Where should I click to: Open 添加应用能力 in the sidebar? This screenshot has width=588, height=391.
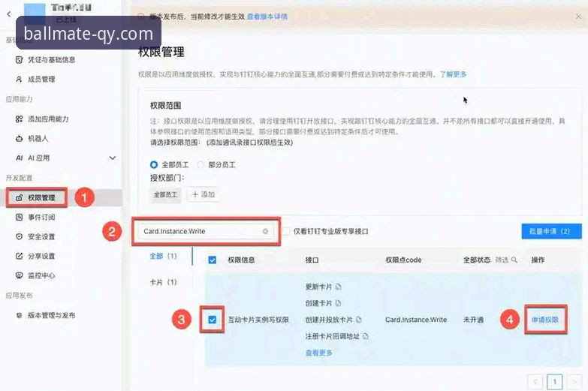tap(42, 119)
